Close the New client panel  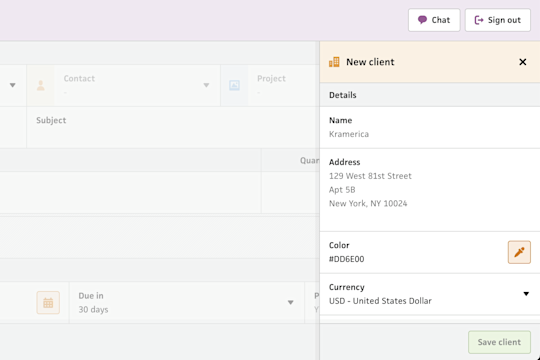pos(522,62)
